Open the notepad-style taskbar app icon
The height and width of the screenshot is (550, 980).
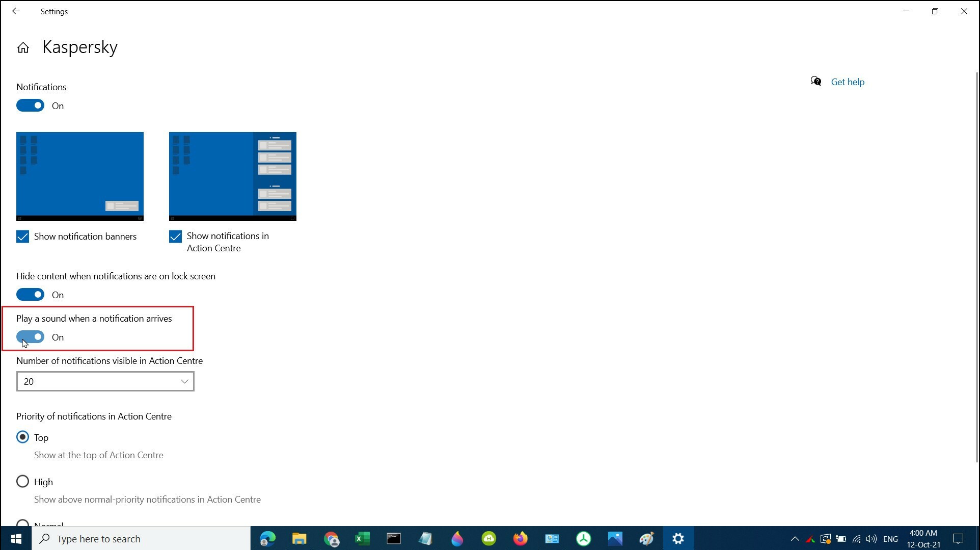click(x=425, y=539)
